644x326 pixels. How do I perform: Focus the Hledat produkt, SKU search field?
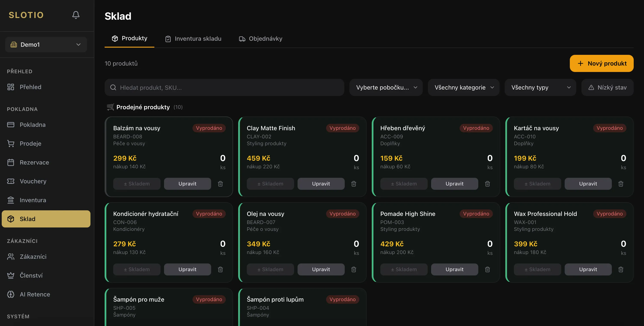pyautogui.click(x=224, y=87)
